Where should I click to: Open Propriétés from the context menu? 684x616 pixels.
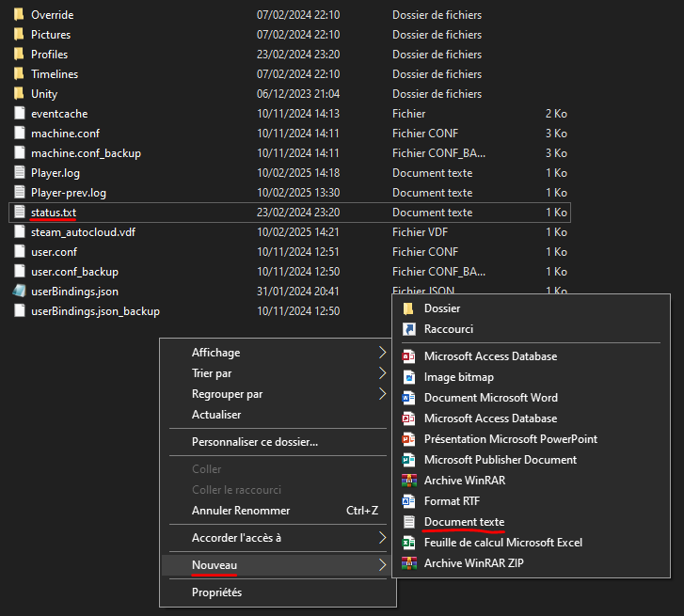click(x=216, y=592)
